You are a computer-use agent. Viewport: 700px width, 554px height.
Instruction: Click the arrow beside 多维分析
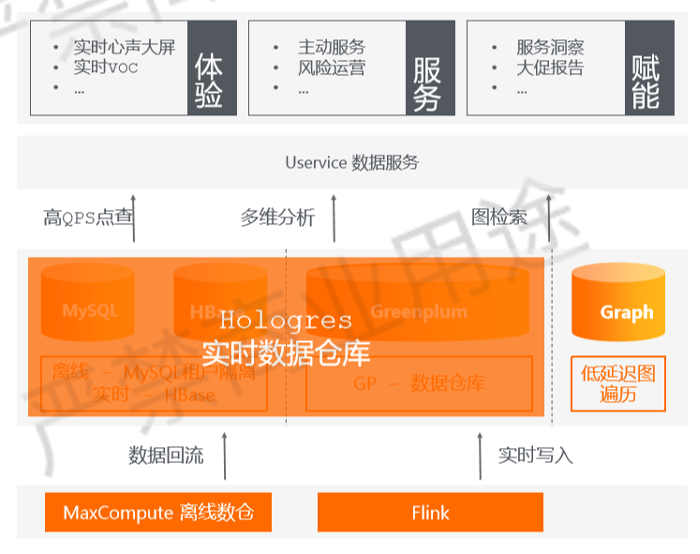334,218
